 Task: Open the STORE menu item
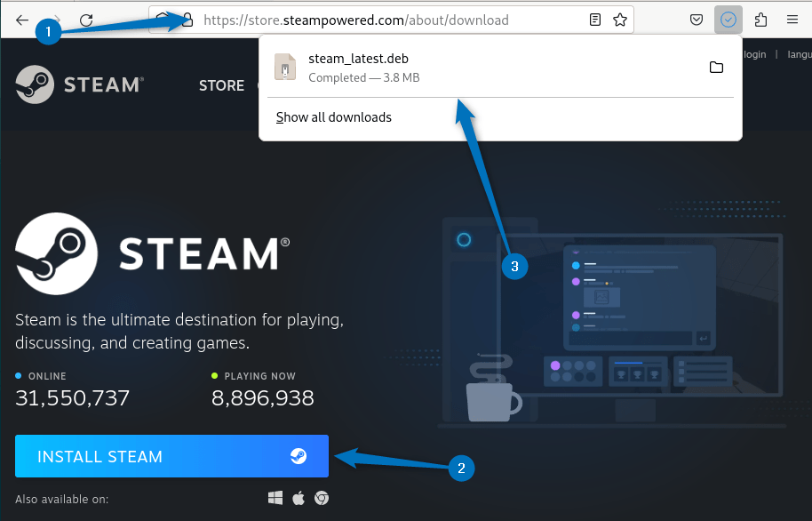tap(221, 85)
